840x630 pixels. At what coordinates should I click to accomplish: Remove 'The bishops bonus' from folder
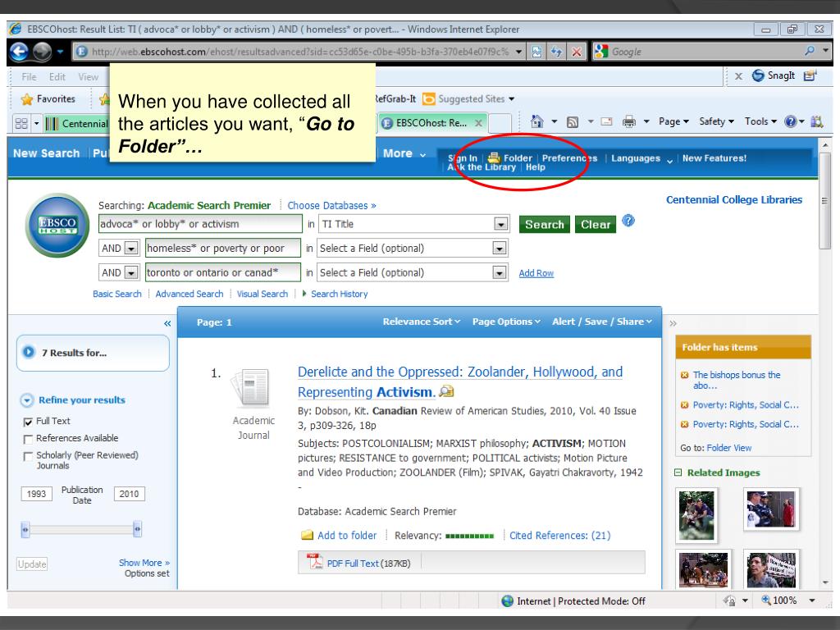(x=684, y=375)
